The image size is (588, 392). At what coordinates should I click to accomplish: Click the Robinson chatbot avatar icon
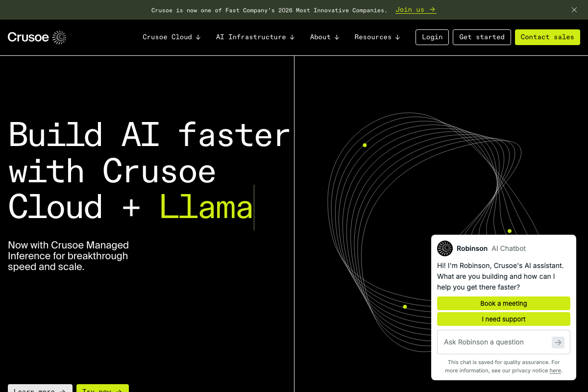(x=445, y=248)
